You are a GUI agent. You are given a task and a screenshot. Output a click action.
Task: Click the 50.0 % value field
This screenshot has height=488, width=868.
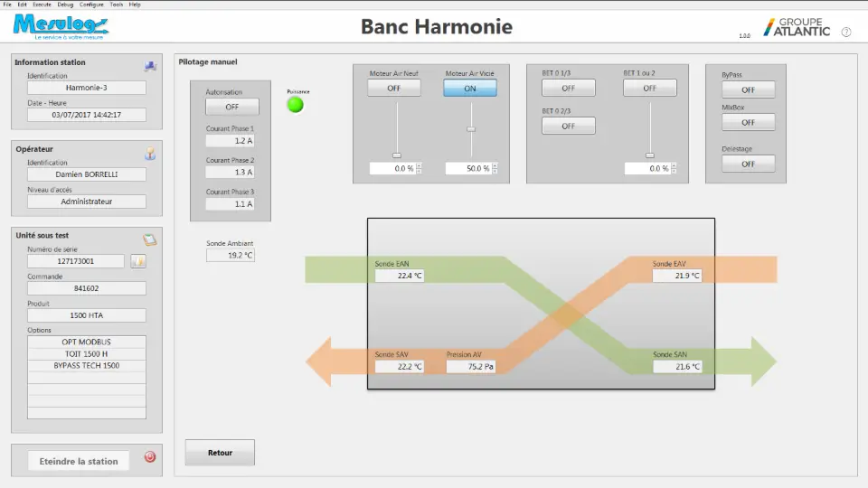coord(468,168)
